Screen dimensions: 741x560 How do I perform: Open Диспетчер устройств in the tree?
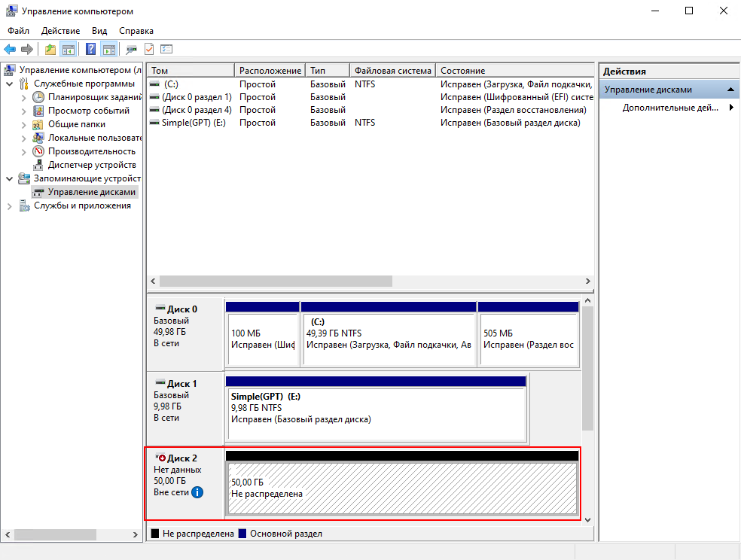[91, 165]
